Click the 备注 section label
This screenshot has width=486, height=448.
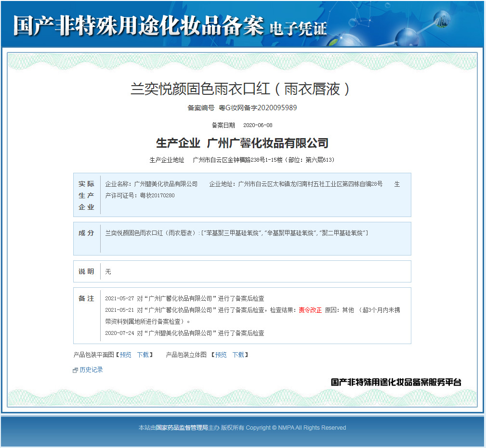(87, 298)
